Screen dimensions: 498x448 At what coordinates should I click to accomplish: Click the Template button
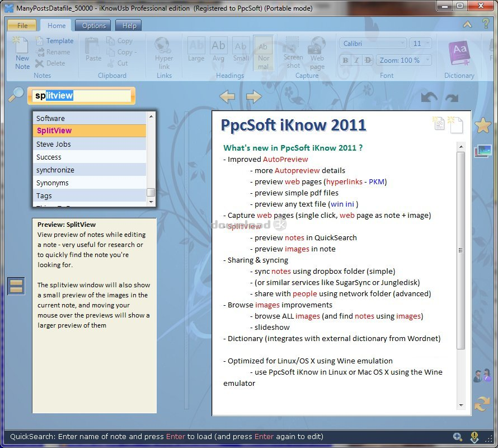tap(54, 41)
